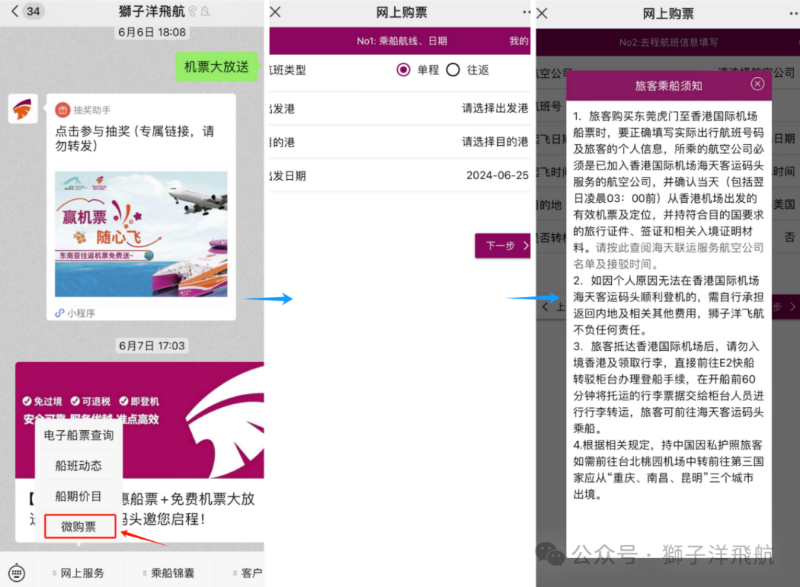The height and width of the screenshot is (587, 800).
Task: Click the 抽奖助手 mini program icon
Action: [62, 109]
